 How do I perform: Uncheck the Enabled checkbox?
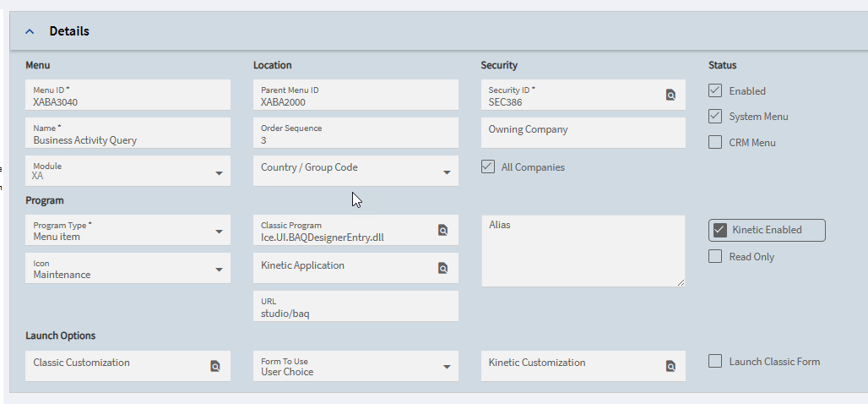(715, 90)
